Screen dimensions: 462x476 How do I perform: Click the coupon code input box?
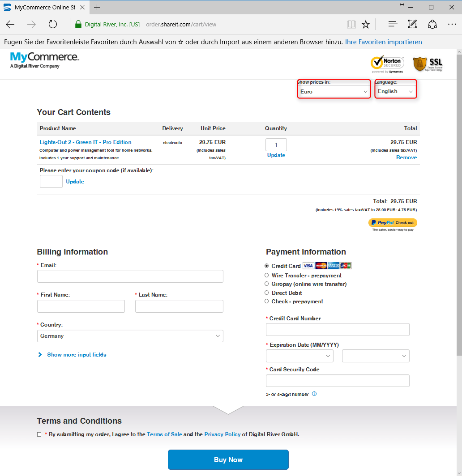(51, 182)
